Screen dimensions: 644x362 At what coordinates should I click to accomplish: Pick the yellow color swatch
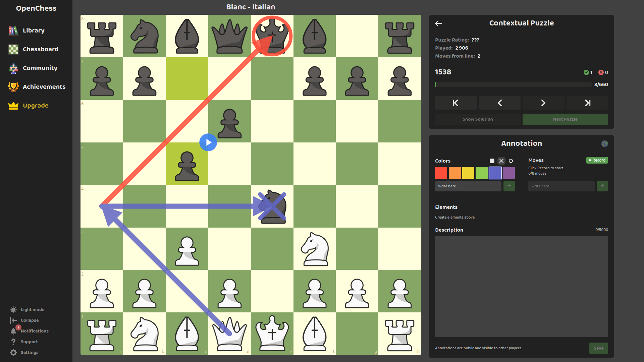point(468,173)
